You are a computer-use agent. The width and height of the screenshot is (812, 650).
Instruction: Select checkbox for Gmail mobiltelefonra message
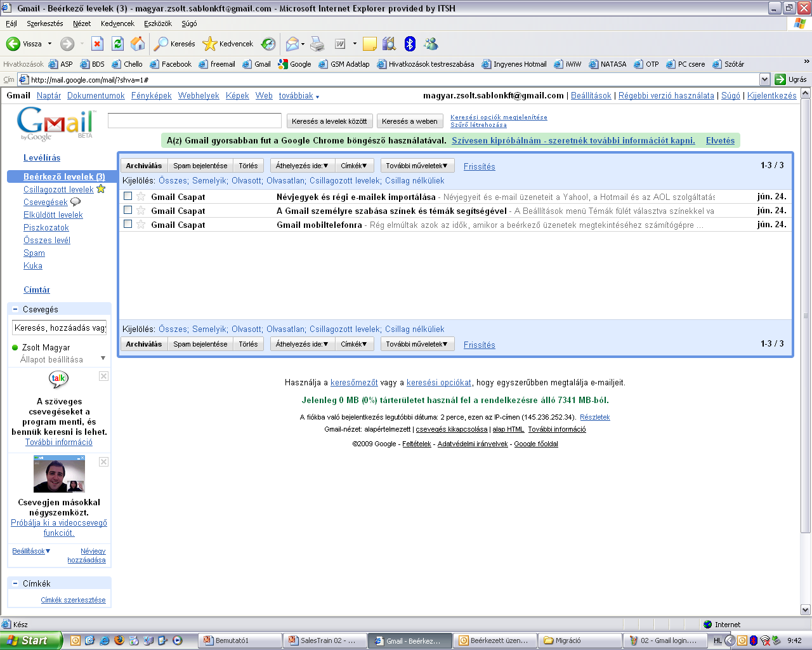click(128, 224)
